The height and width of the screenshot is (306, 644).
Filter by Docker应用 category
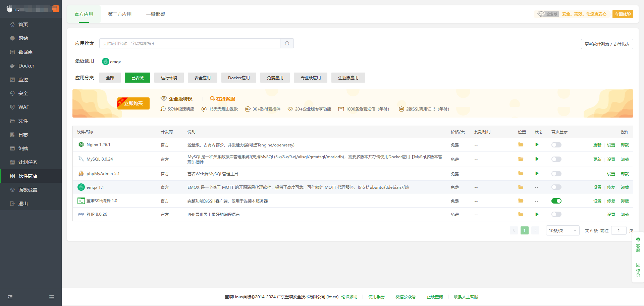239,78
